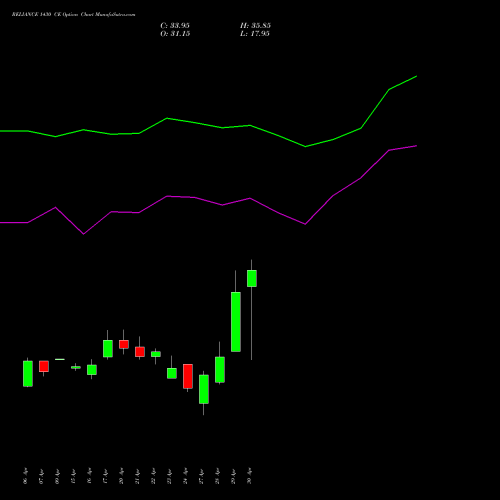Viewport: 500px width, 500px height.
Task: Click the largest red candle body
Action: pos(188,376)
